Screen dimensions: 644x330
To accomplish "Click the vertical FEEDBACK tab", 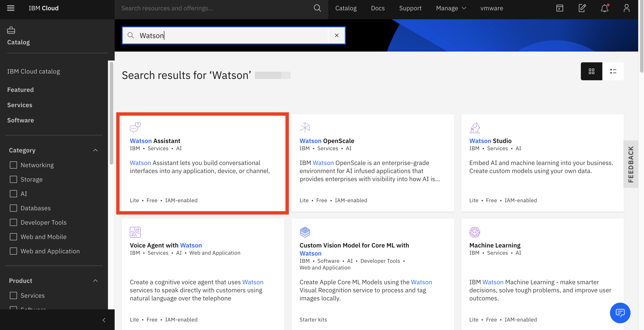I will coord(631,164).
